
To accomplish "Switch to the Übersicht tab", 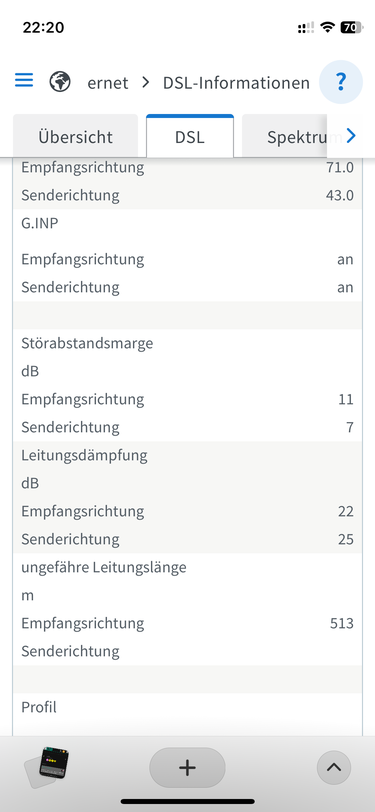I will coord(75,137).
